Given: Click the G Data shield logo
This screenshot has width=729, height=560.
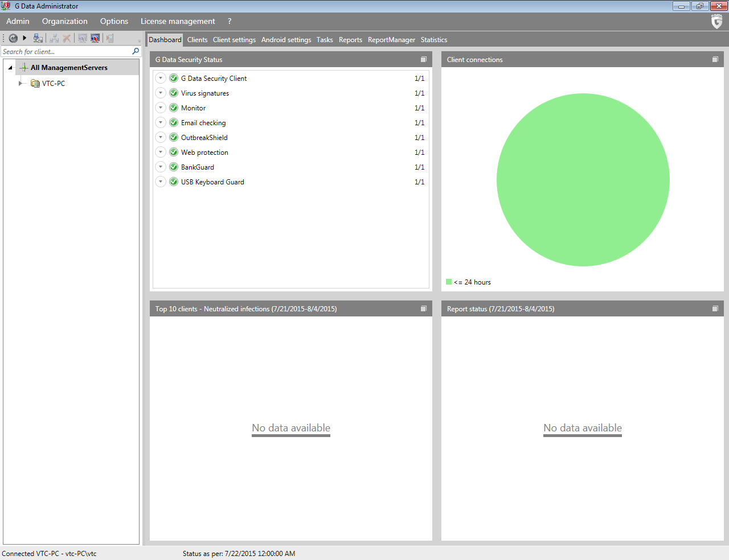Looking at the screenshot, I should click(716, 22).
